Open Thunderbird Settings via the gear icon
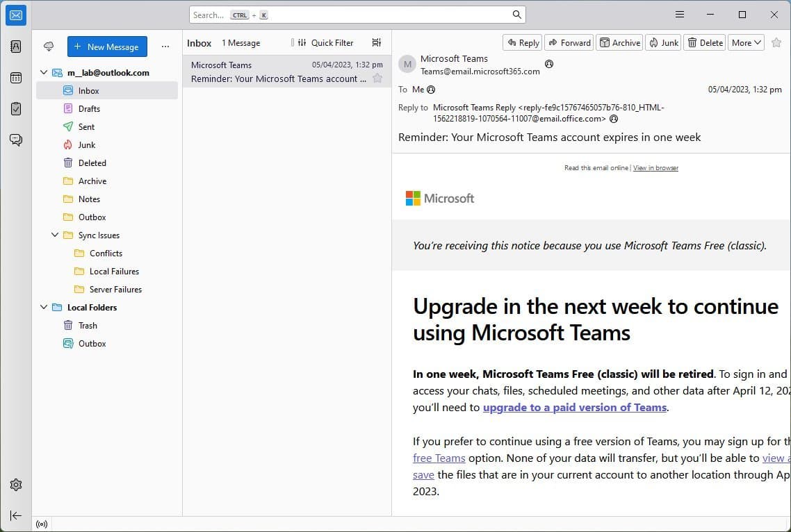Viewport: 791px width, 532px height. click(15, 485)
